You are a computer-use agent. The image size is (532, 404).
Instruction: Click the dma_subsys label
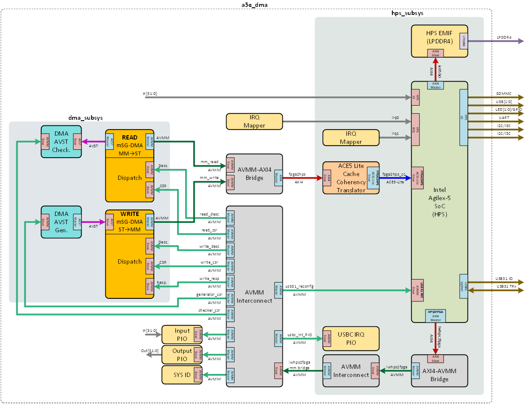(x=86, y=117)
